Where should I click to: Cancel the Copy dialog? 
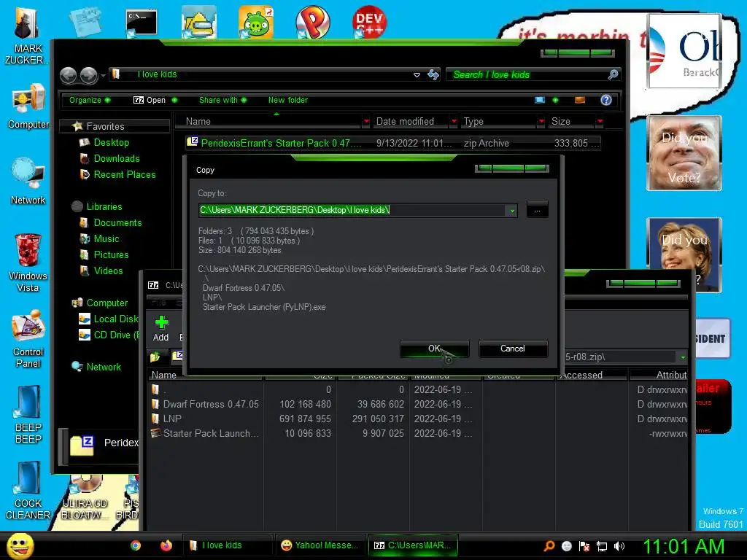click(513, 349)
